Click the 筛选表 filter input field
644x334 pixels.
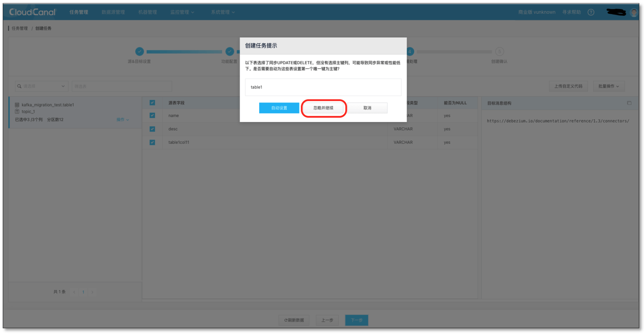pyautogui.click(x=122, y=86)
